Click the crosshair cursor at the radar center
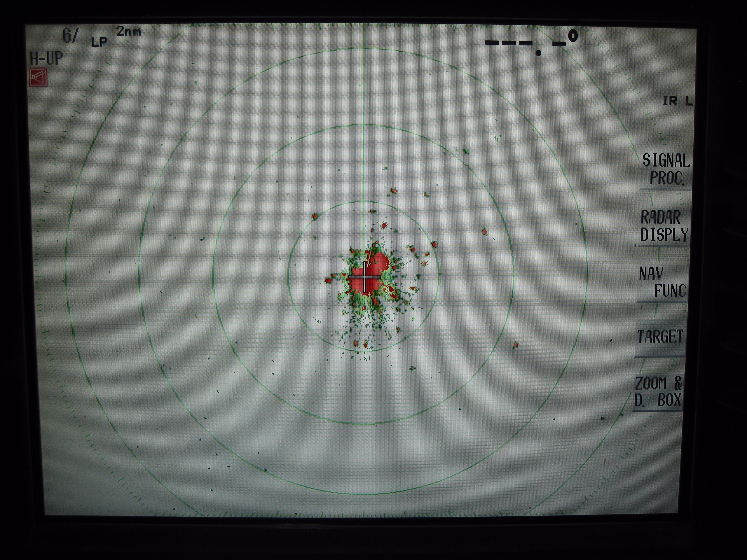This screenshot has width=747, height=560. [365, 277]
